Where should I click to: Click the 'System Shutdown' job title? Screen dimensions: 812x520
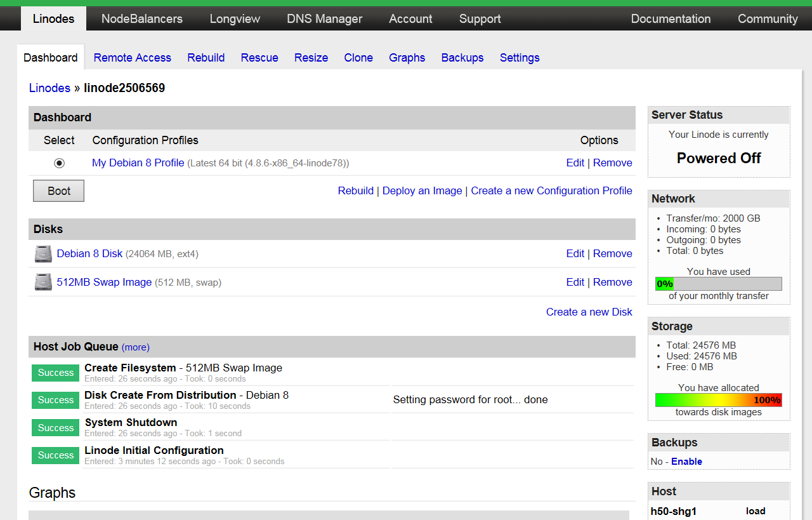coord(131,423)
